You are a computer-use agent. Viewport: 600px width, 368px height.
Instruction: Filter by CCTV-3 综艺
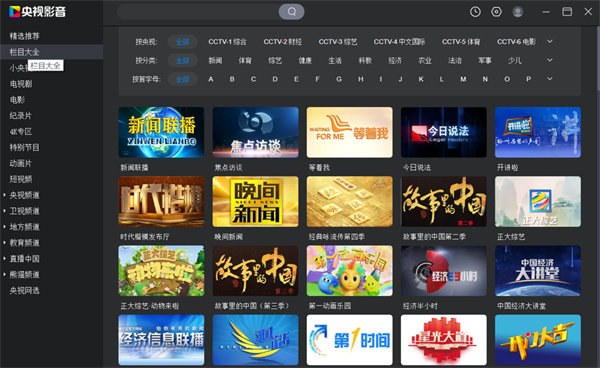pos(338,42)
